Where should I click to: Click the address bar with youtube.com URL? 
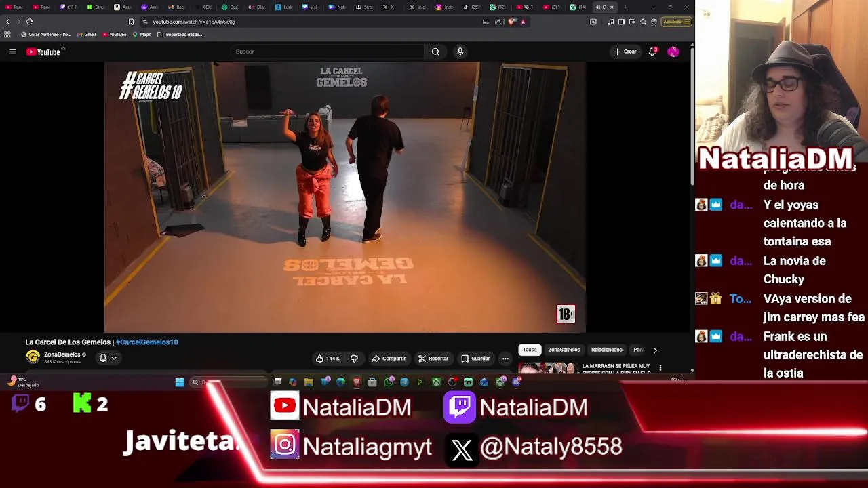[312, 22]
